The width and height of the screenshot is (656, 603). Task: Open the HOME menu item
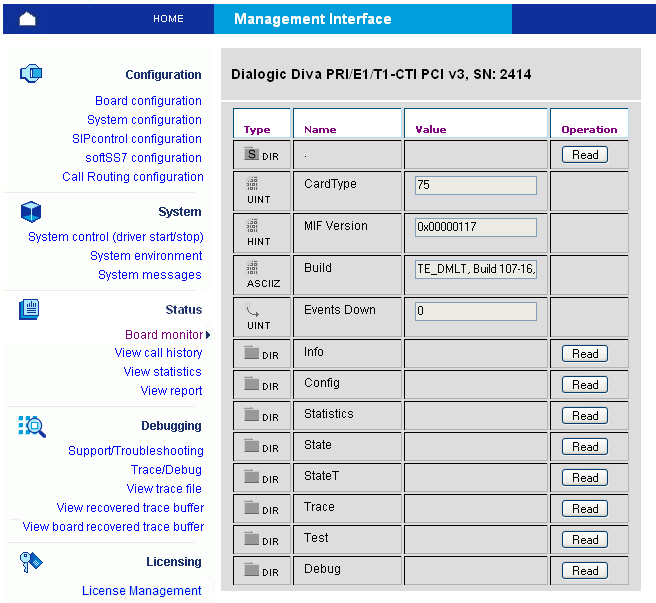(x=168, y=19)
